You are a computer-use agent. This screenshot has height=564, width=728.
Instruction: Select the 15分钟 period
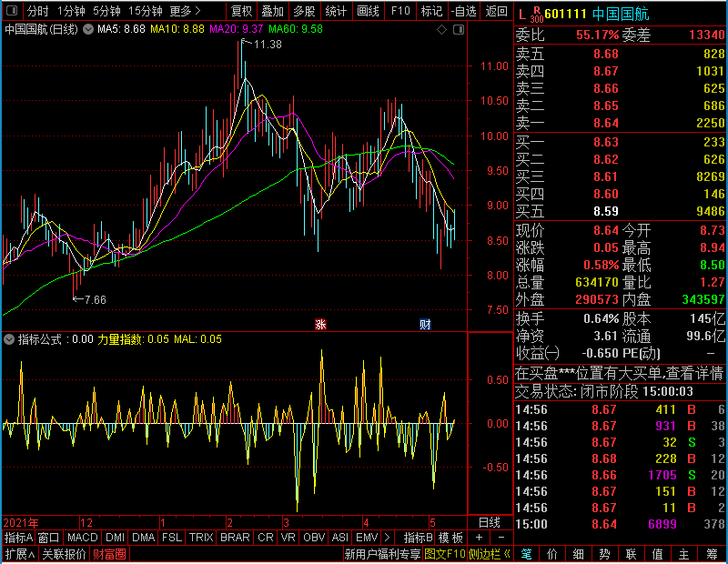click(146, 11)
